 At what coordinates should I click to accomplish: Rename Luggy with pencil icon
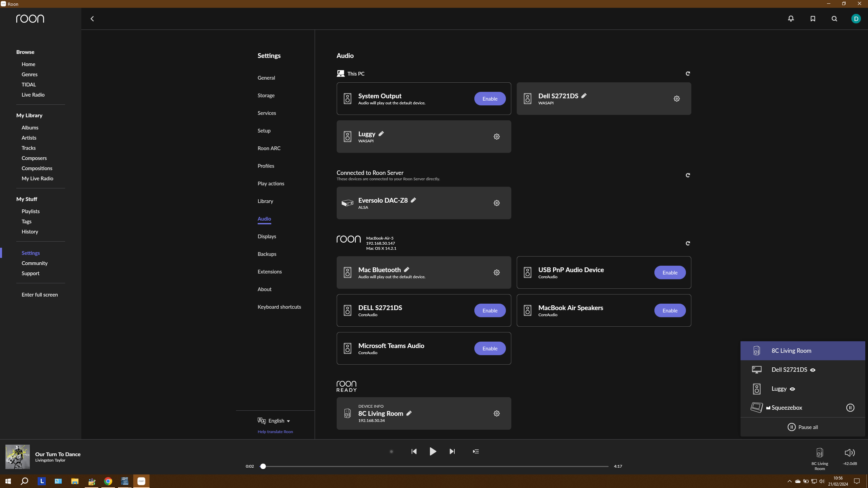[x=381, y=134]
